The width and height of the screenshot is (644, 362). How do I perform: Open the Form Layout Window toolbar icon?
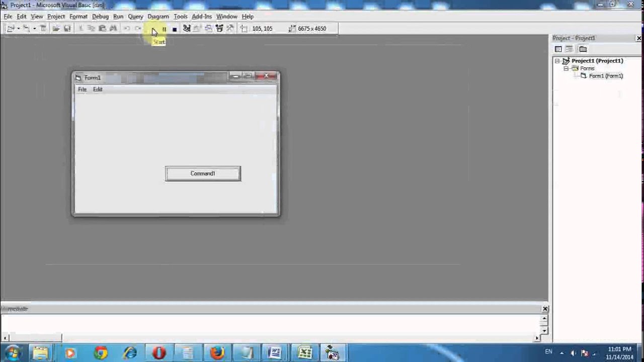point(208,29)
